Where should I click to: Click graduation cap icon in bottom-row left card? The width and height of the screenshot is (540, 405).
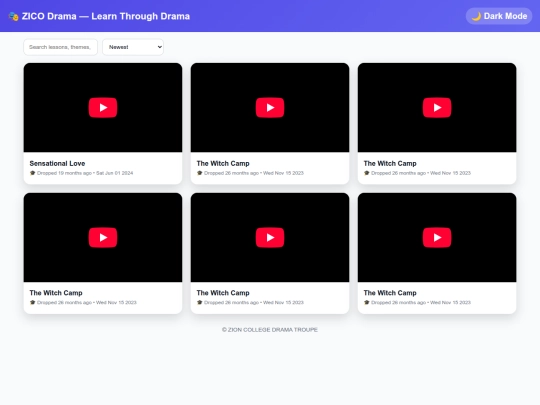(32, 302)
